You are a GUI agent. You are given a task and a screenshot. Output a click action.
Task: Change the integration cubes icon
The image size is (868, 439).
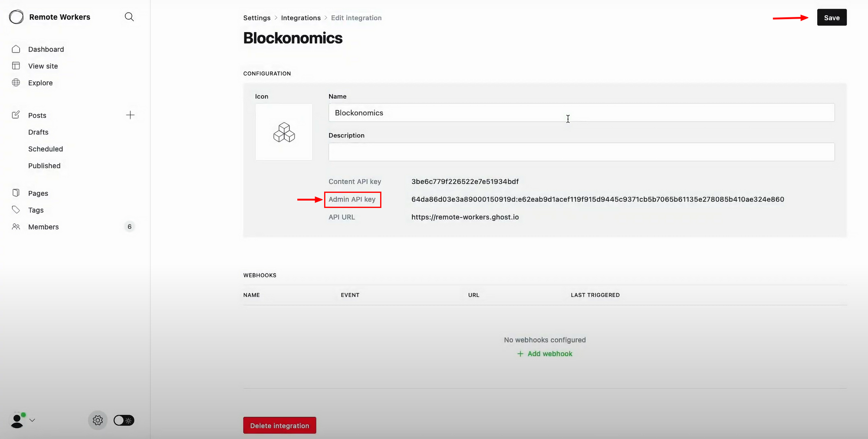click(x=284, y=132)
